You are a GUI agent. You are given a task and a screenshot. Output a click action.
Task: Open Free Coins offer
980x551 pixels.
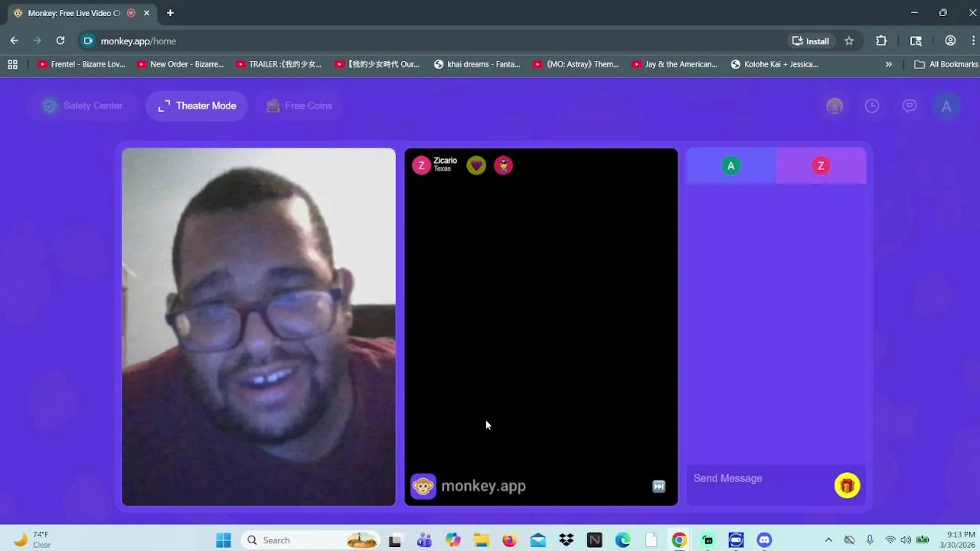[x=299, y=106]
